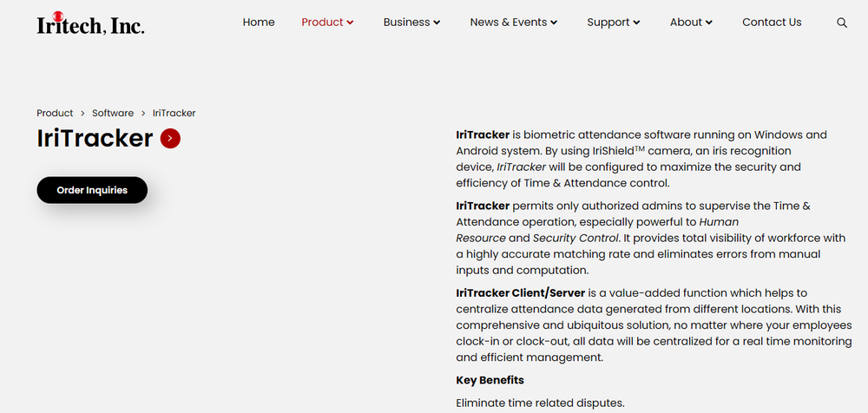The width and height of the screenshot is (868, 413).
Task: Select the News & Events navigation label
Action: point(508,23)
